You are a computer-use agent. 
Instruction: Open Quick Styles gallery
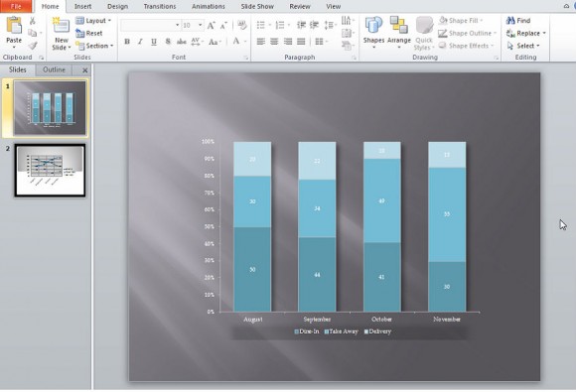424,34
